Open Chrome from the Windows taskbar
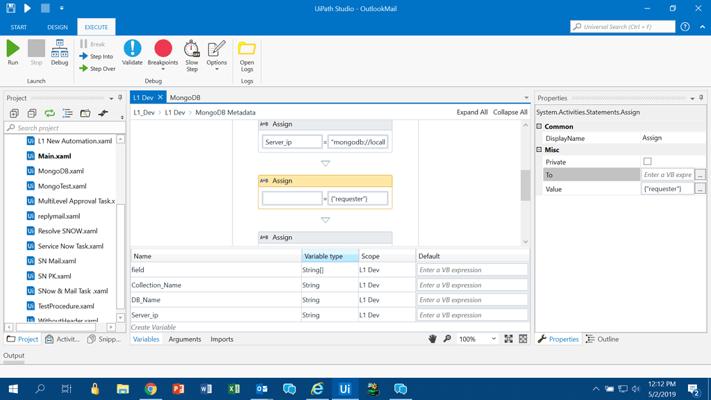Screen dimensions: 711x400 tap(151, 389)
